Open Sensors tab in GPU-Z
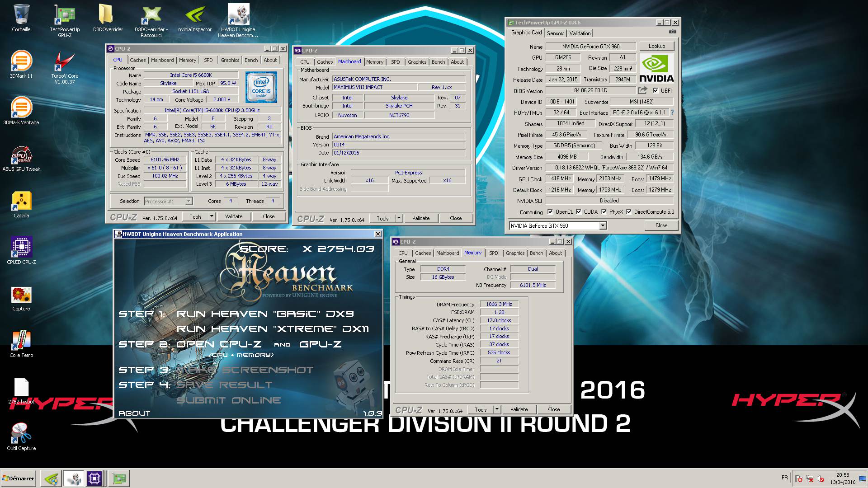 coord(555,33)
